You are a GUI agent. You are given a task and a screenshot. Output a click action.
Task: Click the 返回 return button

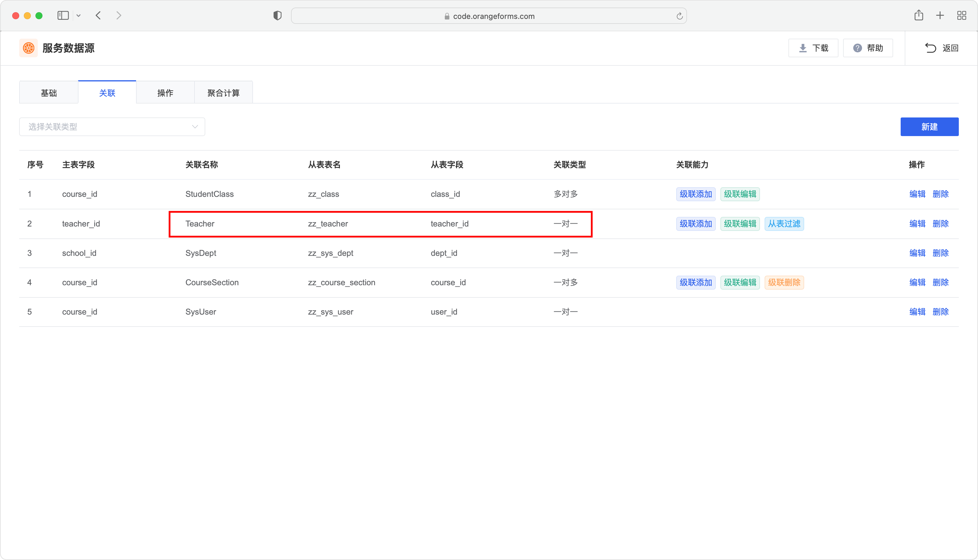coord(941,48)
